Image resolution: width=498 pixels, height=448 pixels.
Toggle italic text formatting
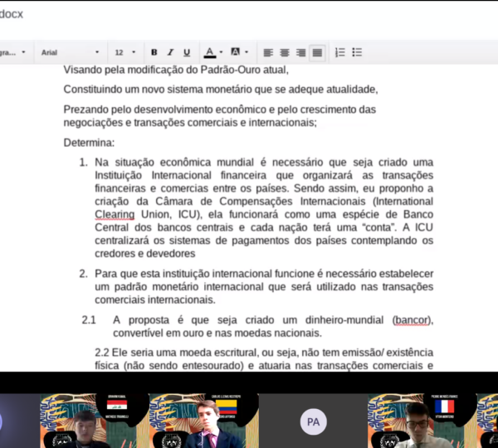(170, 52)
